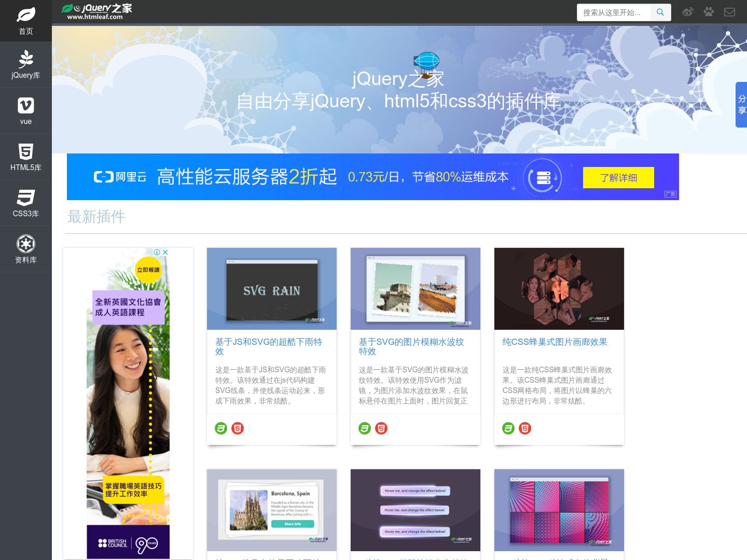The height and width of the screenshot is (560, 747).
Task: Open the jQuery库 sidebar section
Action: click(26, 65)
